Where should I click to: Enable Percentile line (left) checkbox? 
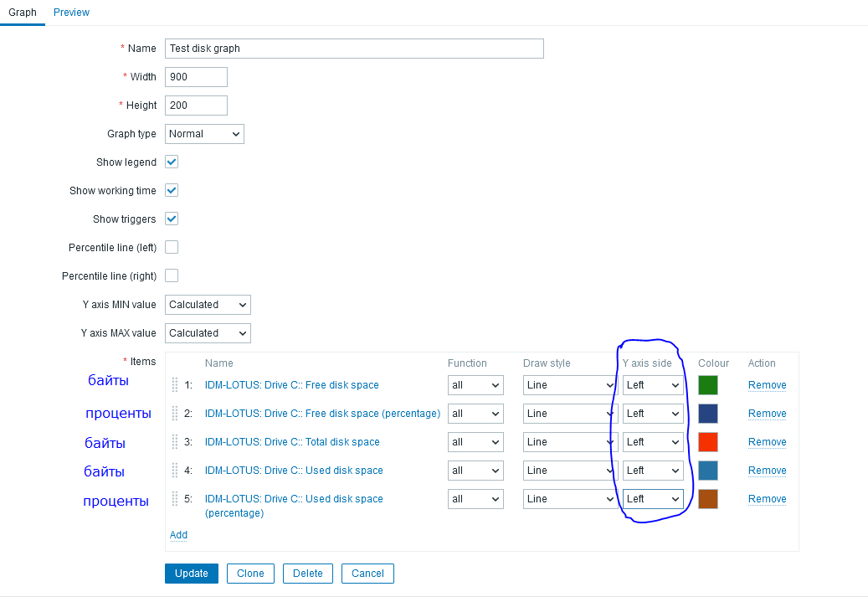click(x=172, y=248)
